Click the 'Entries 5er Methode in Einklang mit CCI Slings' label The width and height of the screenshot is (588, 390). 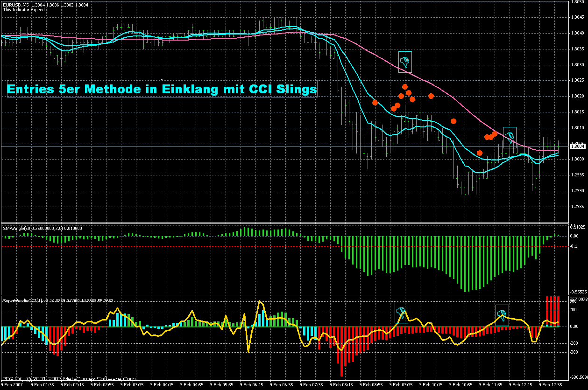coord(162,89)
